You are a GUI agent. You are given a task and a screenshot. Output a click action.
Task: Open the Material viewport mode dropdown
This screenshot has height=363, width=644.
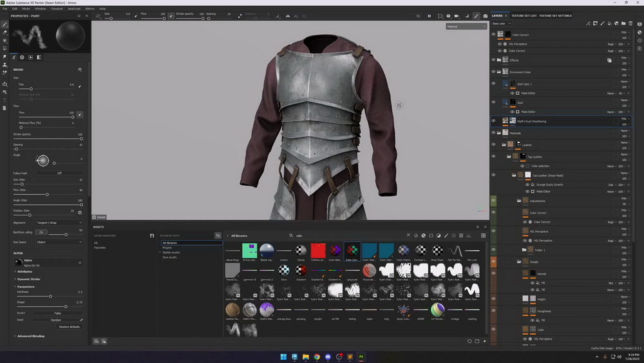coord(466,26)
